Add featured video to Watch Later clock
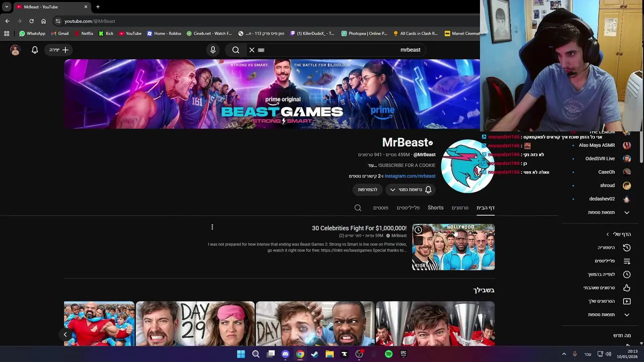644x362 pixels. tap(418, 230)
